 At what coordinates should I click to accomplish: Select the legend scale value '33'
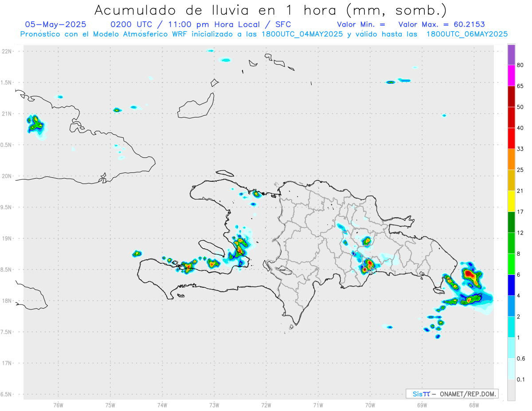(x=520, y=149)
